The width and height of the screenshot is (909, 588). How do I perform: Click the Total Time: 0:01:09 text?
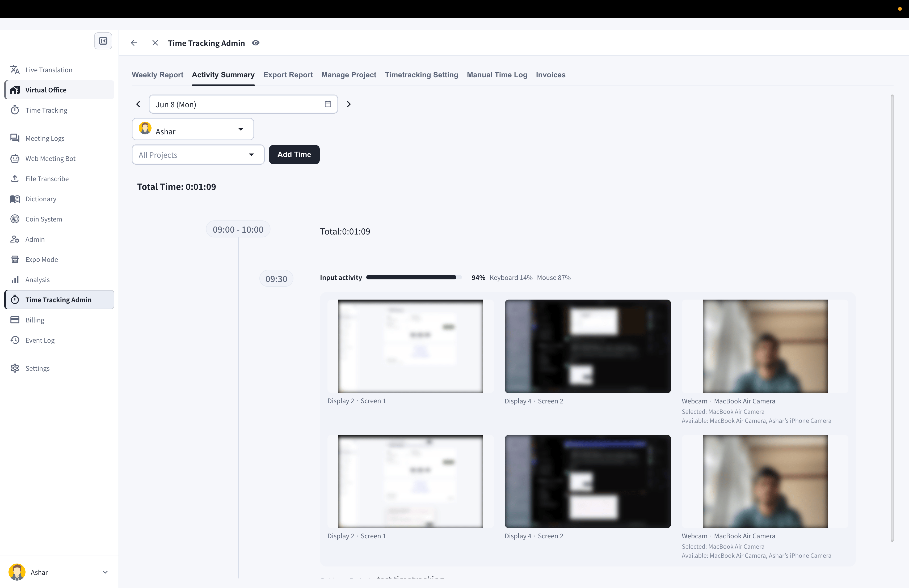[x=176, y=187]
